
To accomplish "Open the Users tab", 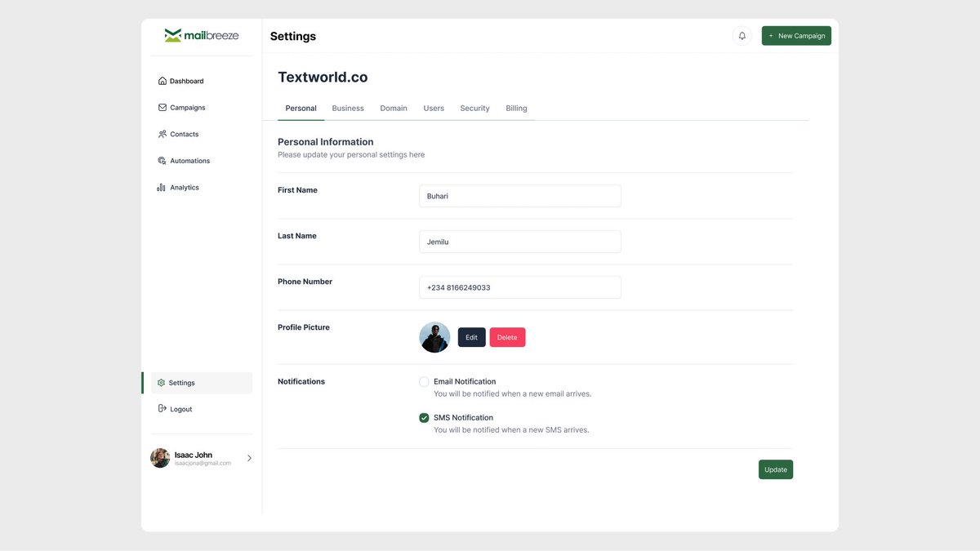I will 434,109.
